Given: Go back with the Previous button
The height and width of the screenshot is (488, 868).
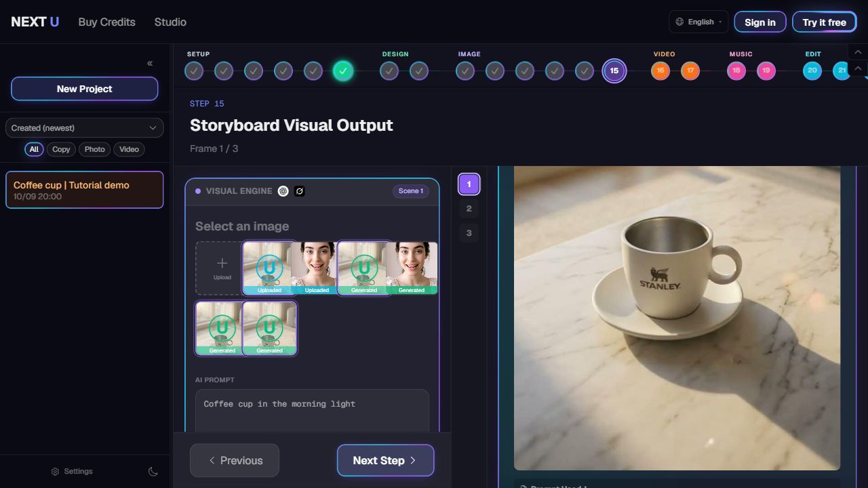Looking at the screenshot, I should 235,460.
